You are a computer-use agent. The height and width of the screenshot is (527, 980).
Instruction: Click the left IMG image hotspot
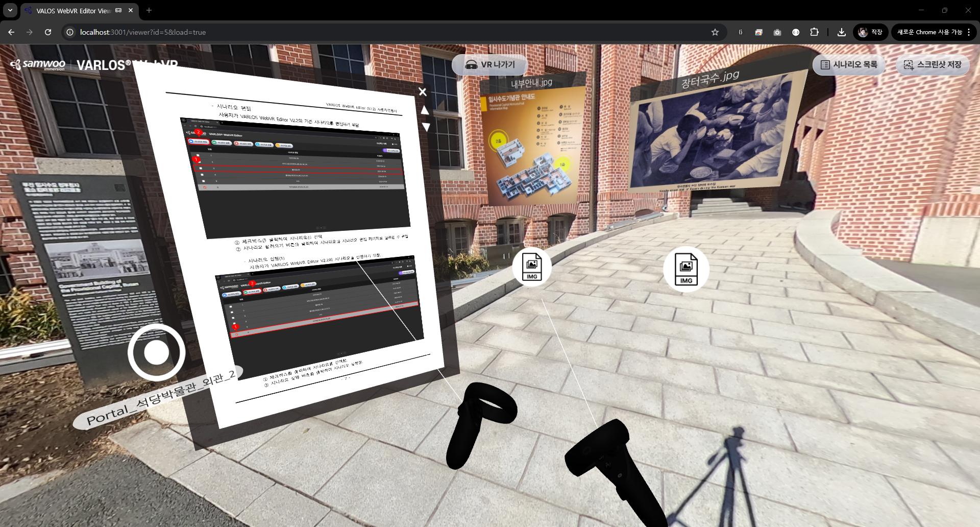(532, 266)
